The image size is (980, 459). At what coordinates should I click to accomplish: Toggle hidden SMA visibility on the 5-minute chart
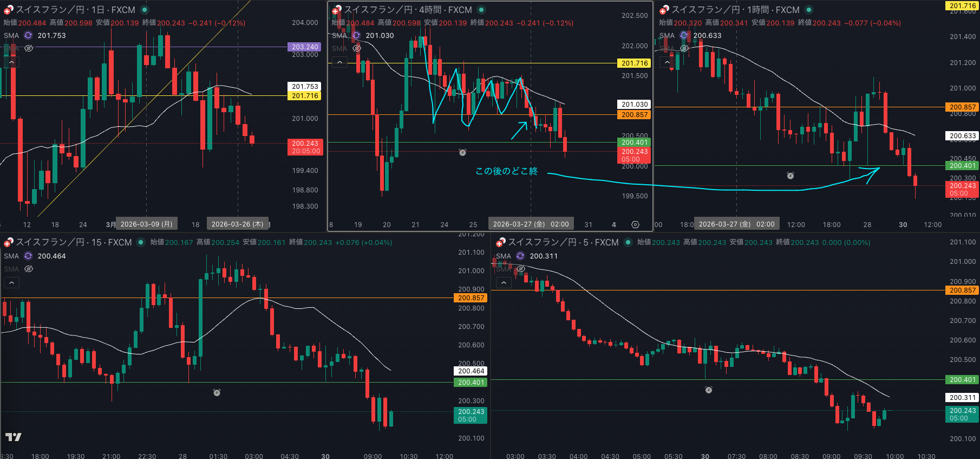[520, 269]
